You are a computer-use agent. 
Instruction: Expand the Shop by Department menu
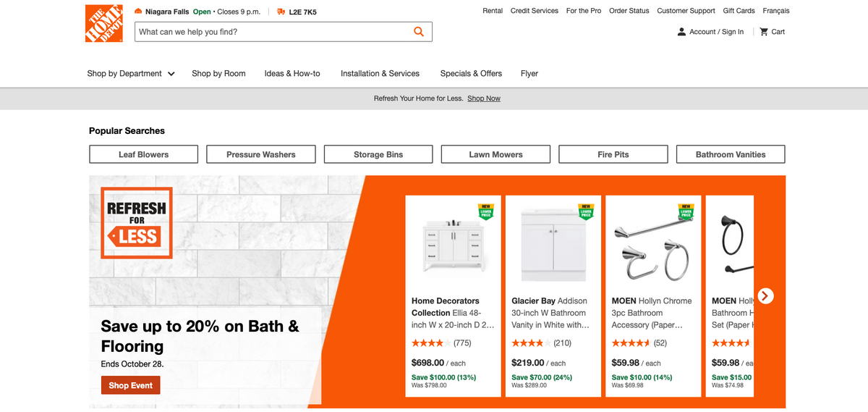tap(131, 73)
